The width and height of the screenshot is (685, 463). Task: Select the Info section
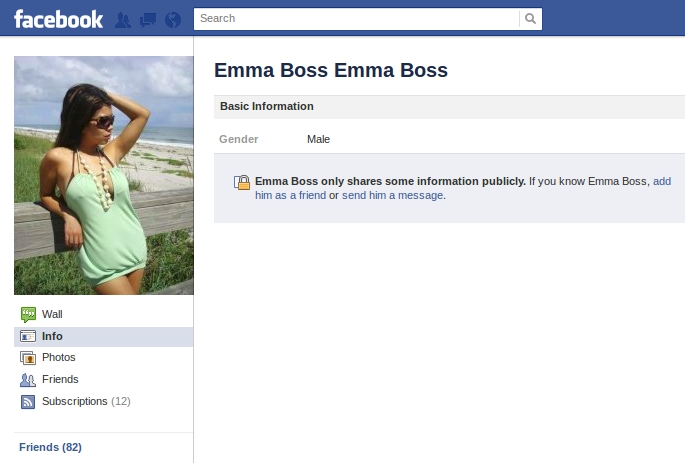104,337
